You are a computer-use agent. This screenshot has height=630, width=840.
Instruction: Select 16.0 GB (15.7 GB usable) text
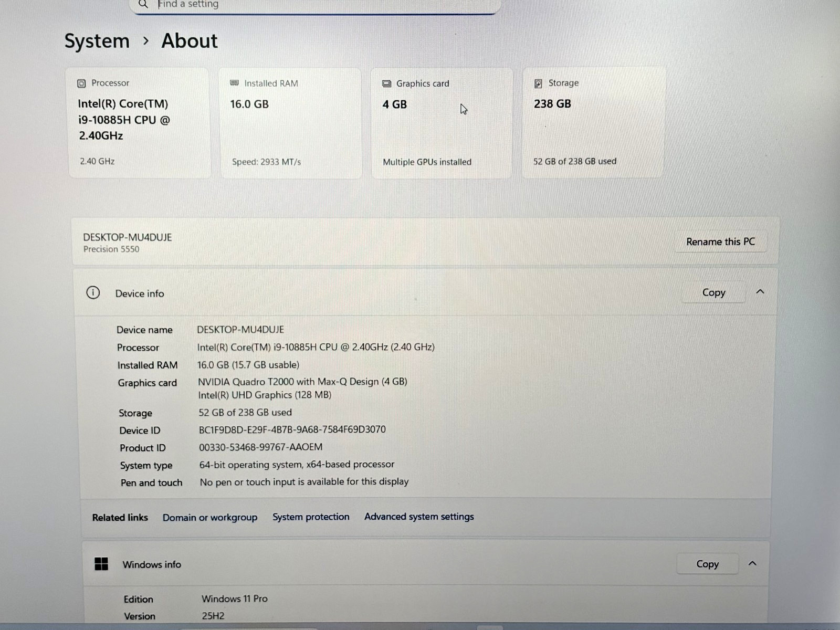pos(248,364)
